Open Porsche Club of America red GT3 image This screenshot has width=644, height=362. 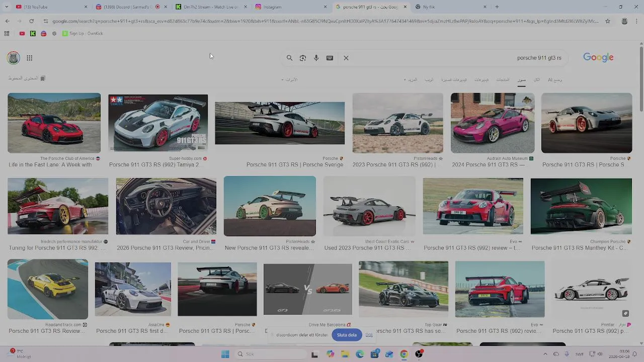point(54,123)
